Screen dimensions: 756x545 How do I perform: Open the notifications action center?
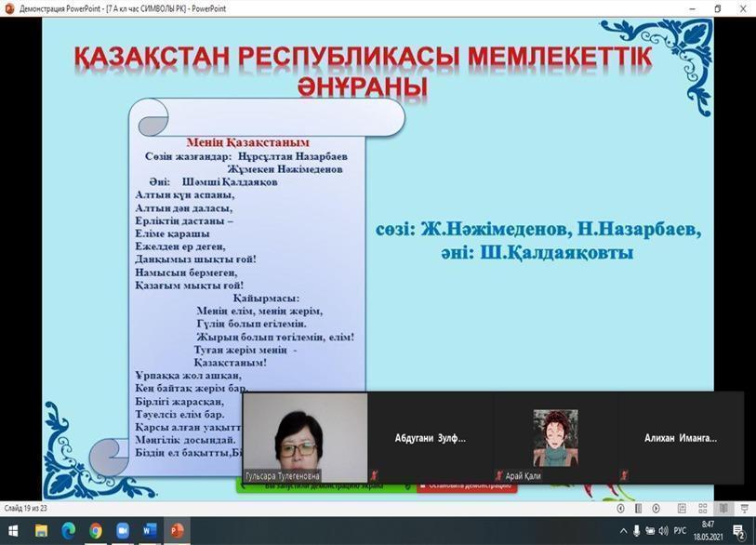739,531
